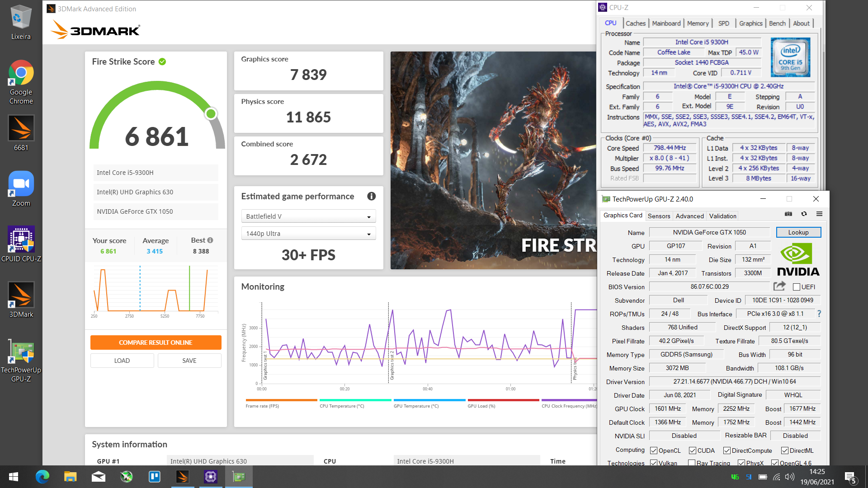Screen dimensions: 868x488
Task: Toggle the OpenCL checkbox in GPU-Z
Action: (x=654, y=450)
